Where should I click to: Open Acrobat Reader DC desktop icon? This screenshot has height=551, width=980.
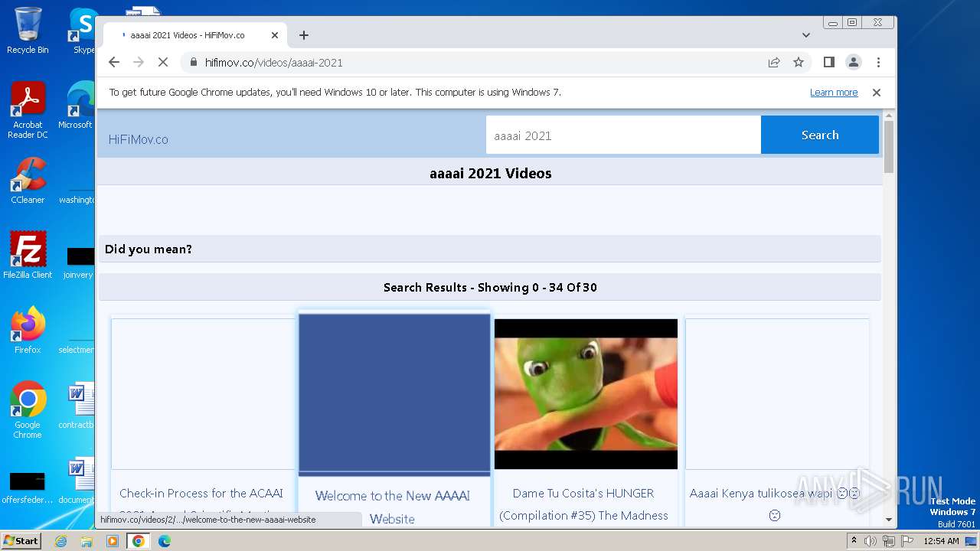click(x=28, y=110)
